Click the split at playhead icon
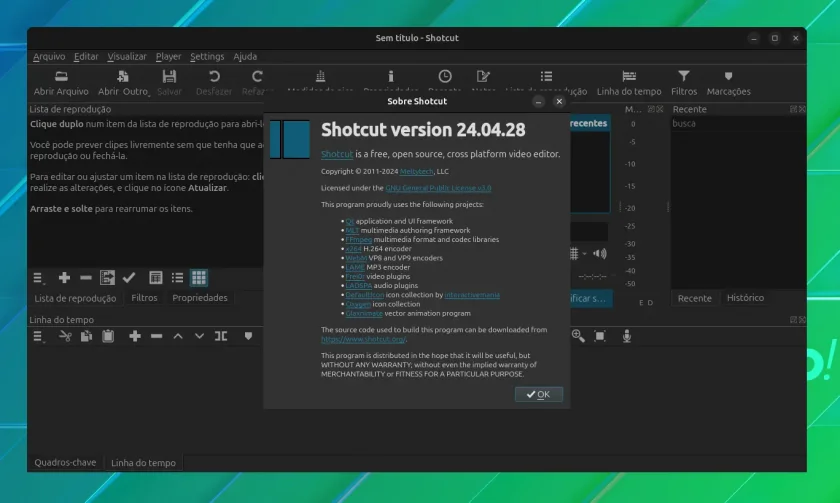Screen dimensions: 840x503 (221, 336)
